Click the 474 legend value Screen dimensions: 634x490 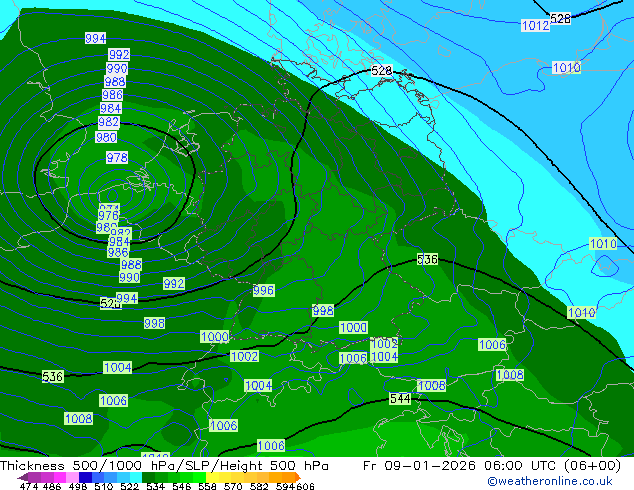click(29, 486)
